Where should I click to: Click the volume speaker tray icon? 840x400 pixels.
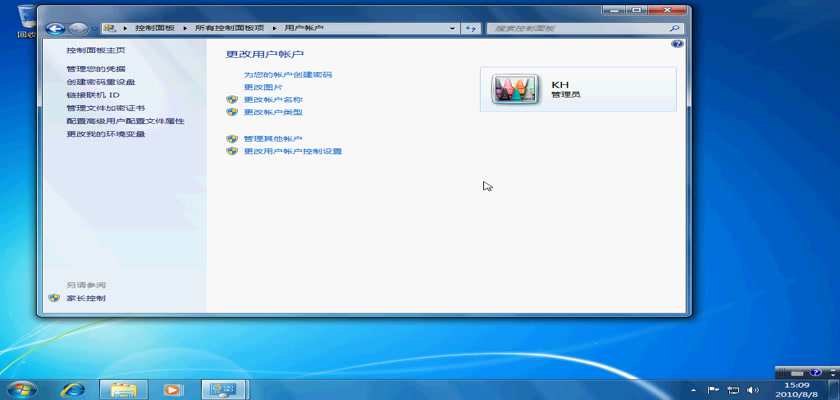[x=753, y=389]
